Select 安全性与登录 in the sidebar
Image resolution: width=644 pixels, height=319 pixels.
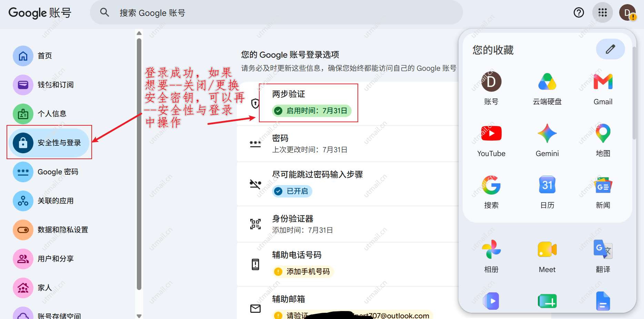[x=49, y=143]
